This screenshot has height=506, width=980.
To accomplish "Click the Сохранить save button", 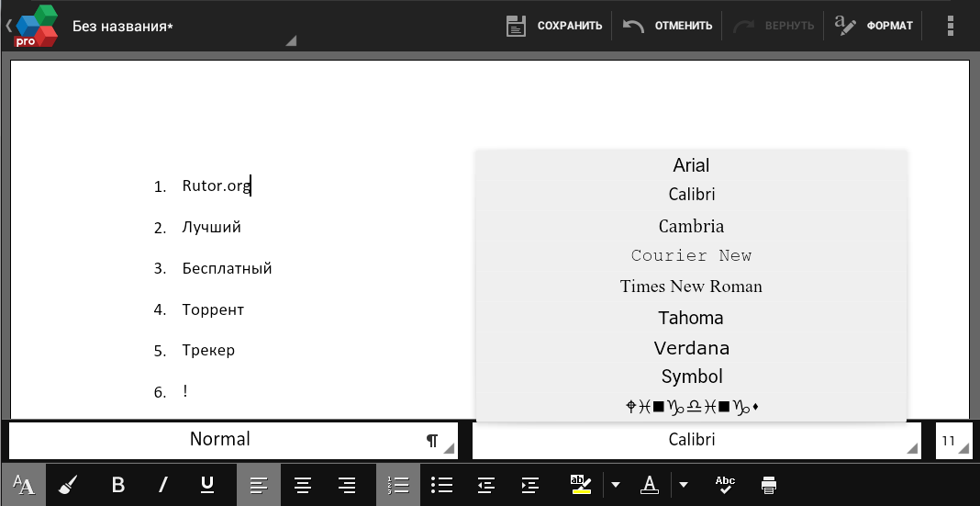I will pos(554,26).
